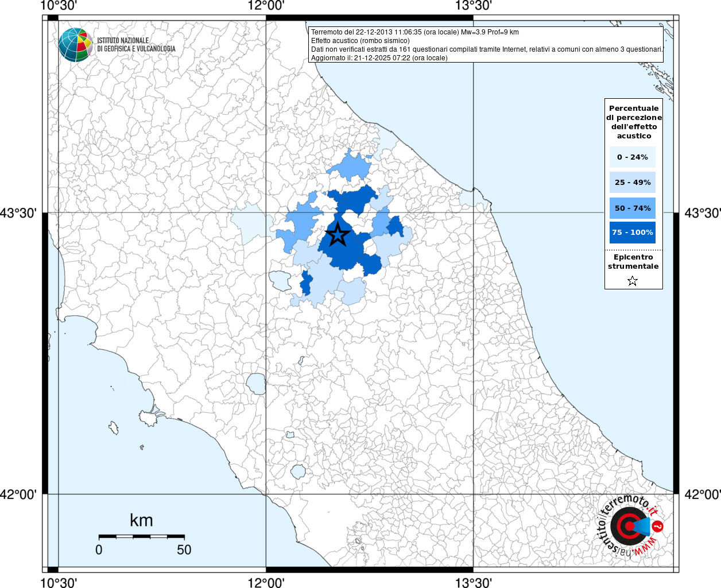Click the 'Dati non verificati' questionnaire line
Image resolution: width=721 pixels, height=588 pixels.
point(487,49)
